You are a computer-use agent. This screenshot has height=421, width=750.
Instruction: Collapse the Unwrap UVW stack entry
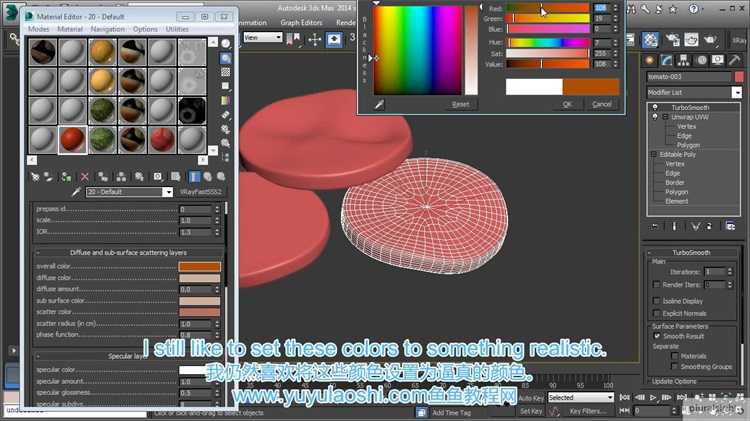tap(665, 117)
